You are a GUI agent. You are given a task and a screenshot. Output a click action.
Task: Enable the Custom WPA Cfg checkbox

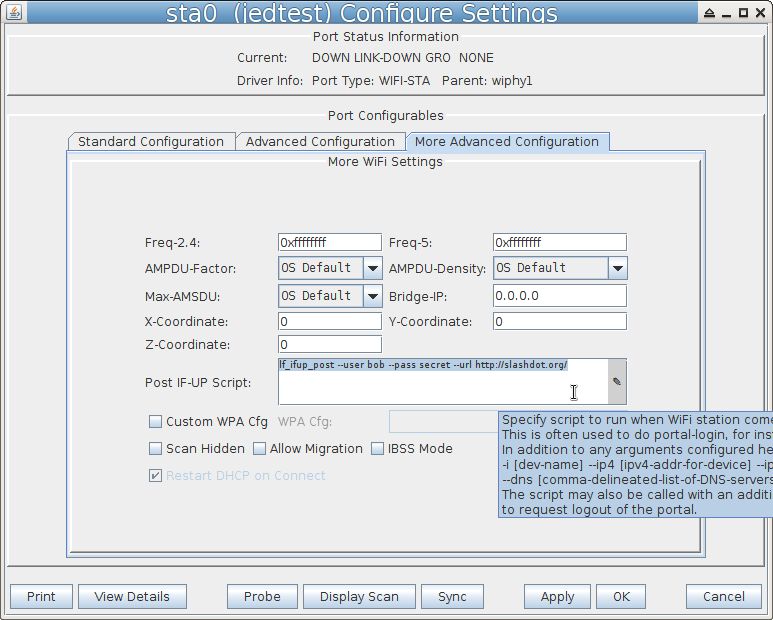(155, 422)
